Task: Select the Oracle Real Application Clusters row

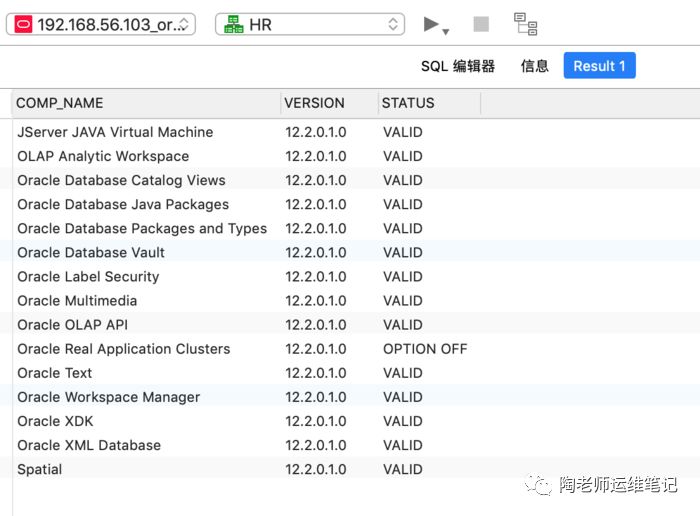Action: coord(124,349)
